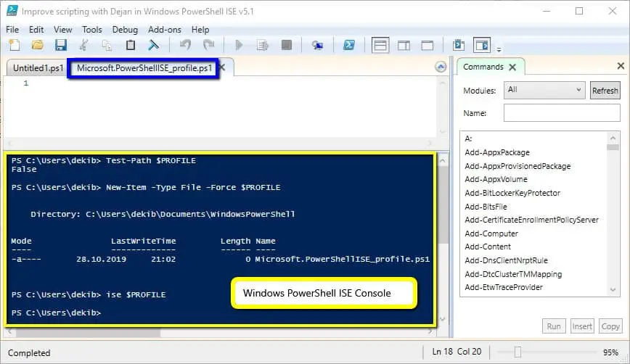Click the Run Selection icon

(x=262, y=45)
